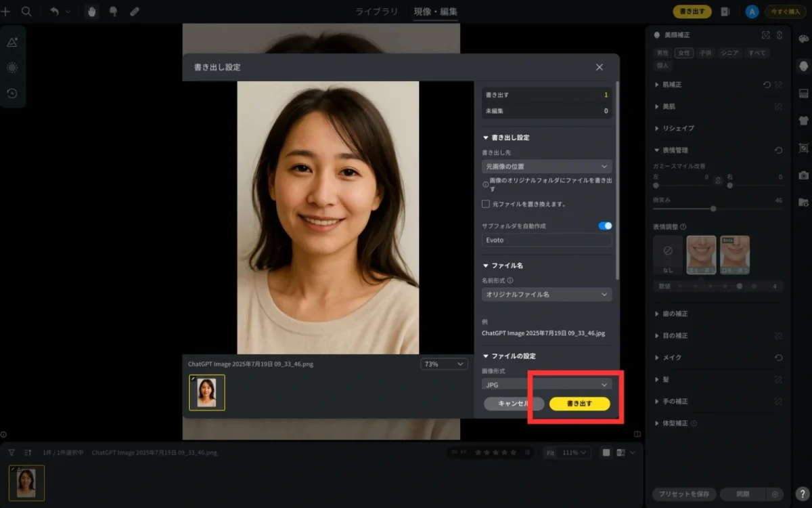Toggle サブフォルダを自動作成 switch off
Screen dimensions: 812x508
[x=605, y=226]
